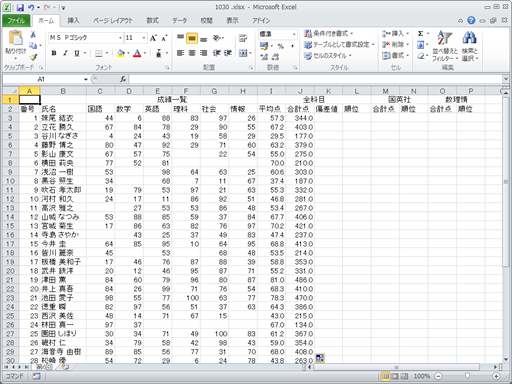Toggle Italic formatting
This screenshot has width=512, height=384.
[x=65, y=53]
